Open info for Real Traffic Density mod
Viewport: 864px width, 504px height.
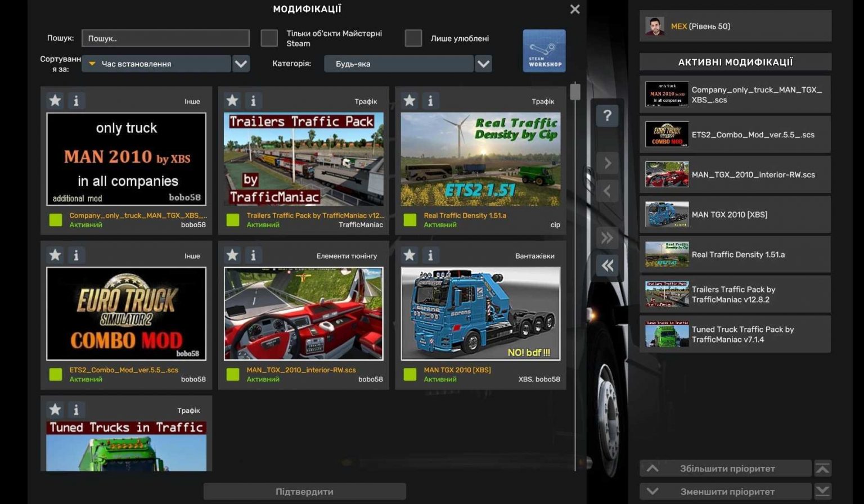(x=430, y=100)
